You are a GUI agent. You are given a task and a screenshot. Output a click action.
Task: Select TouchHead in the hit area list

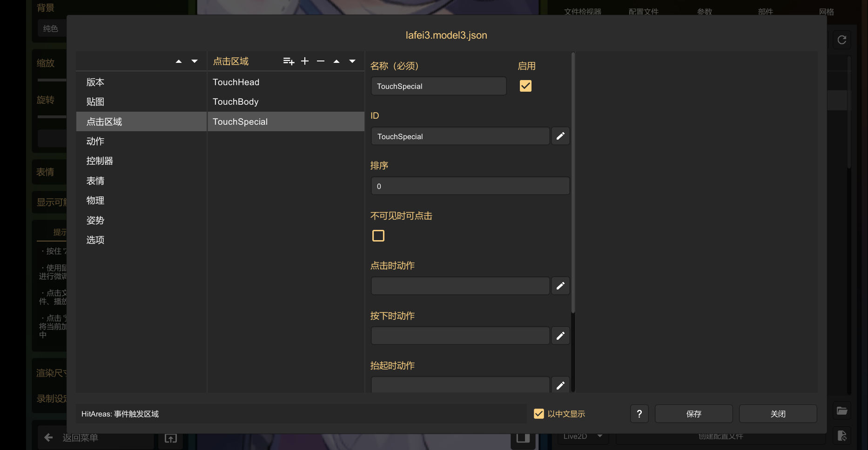pos(236,82)
